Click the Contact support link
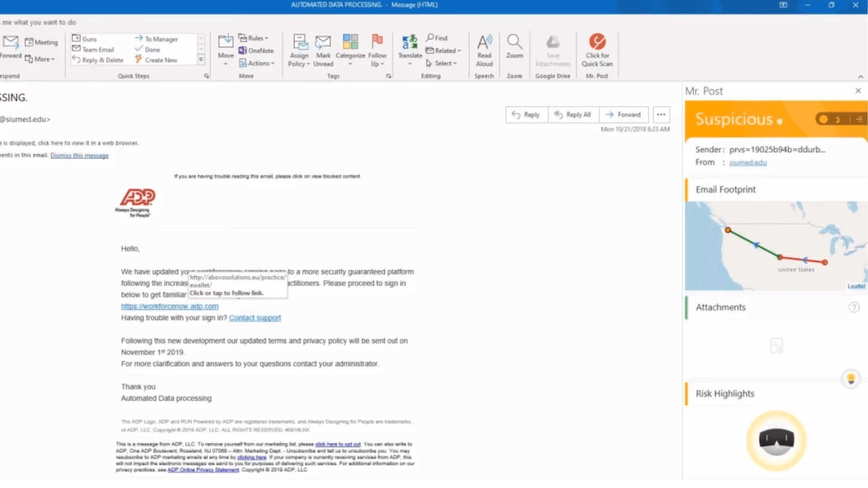Screen dimensions: 868x488 [255, 318]
